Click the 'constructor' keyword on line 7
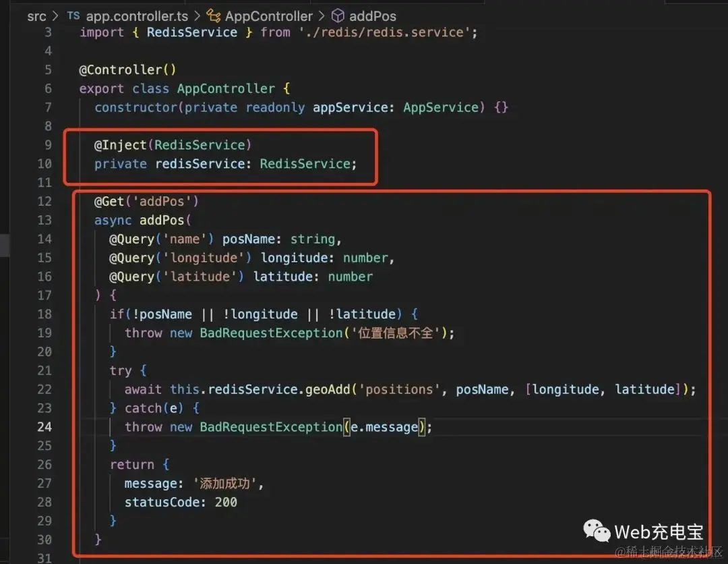 point(135,108)
